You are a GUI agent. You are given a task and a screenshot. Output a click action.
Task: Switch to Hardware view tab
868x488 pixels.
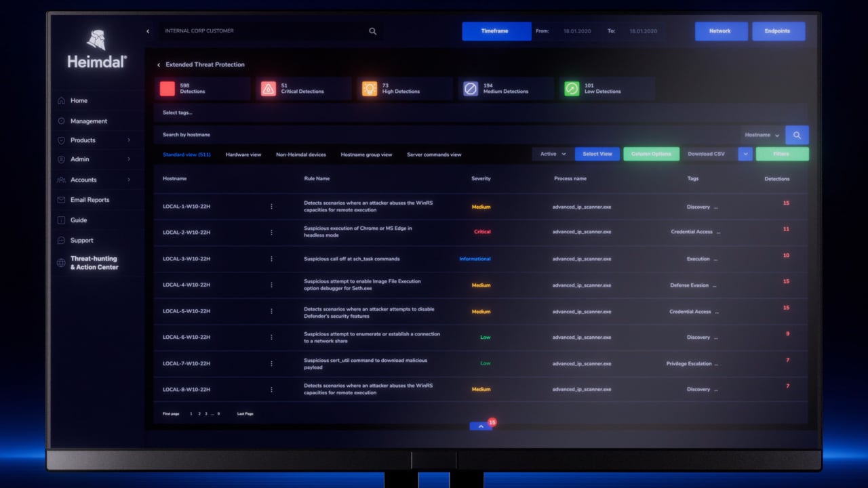click(x=243, y=155)
